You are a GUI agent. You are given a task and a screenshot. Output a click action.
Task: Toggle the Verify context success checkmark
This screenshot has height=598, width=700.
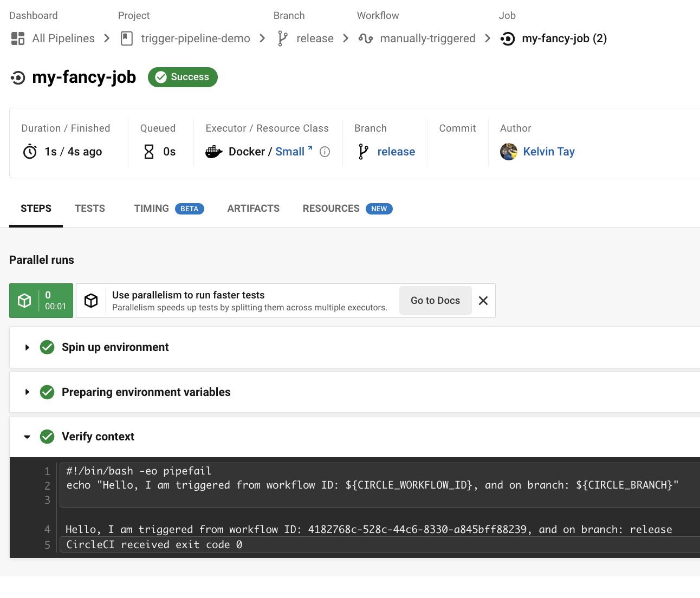47,436
